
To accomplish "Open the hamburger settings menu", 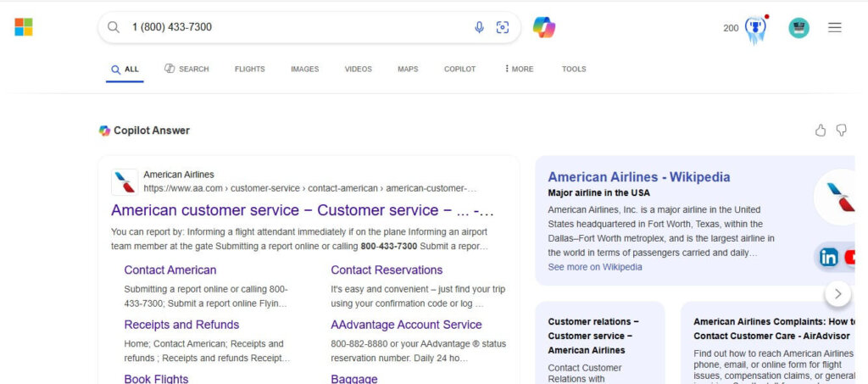I will [x=835, y=27].
